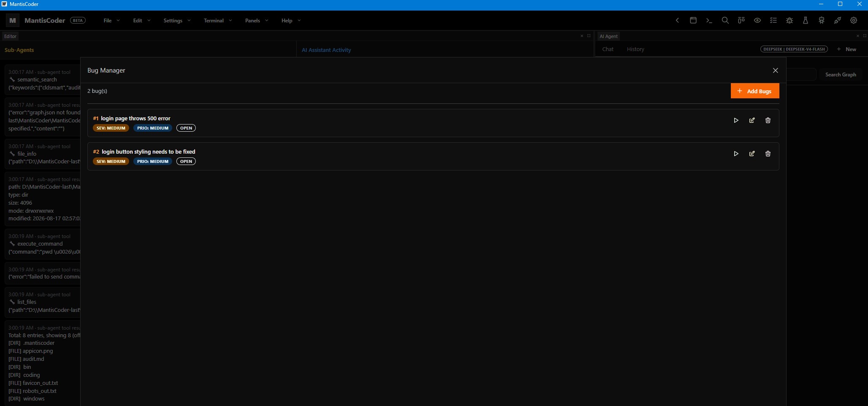
Task: Switch to the Chat tab
Action: tap(608, 49)
